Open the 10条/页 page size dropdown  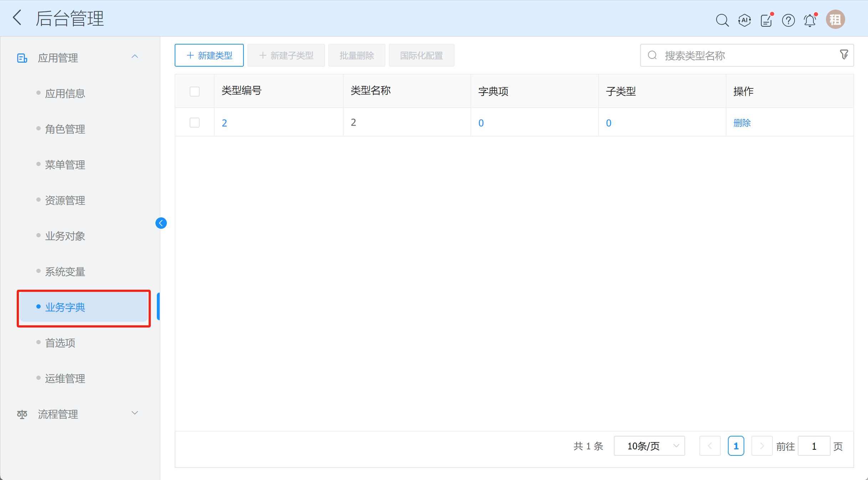(649, 446)
